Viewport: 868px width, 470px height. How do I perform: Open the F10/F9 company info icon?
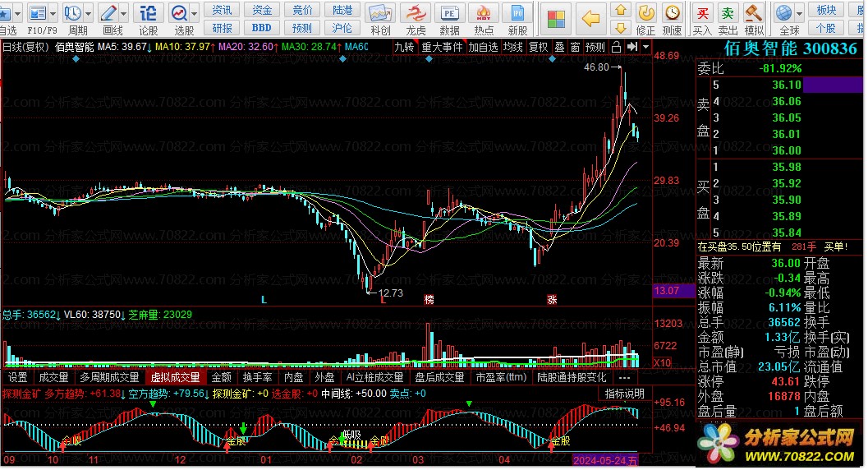(39, 12)
